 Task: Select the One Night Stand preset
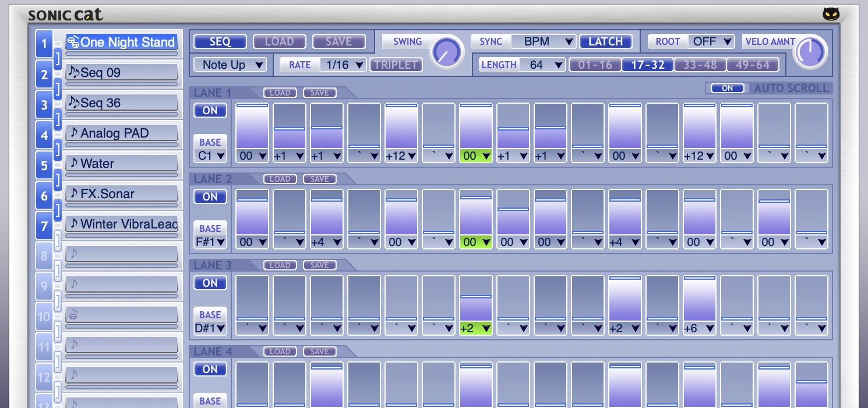(122, 42)
